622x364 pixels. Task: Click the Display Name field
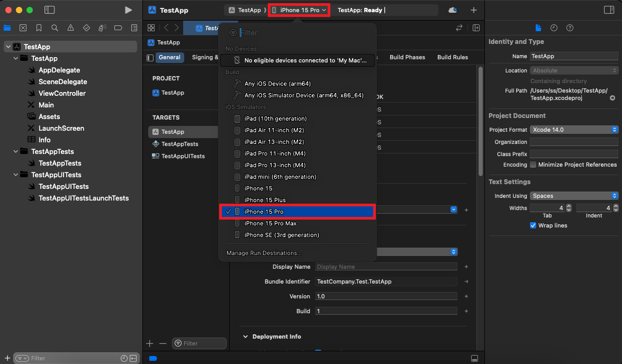point(386,267)
